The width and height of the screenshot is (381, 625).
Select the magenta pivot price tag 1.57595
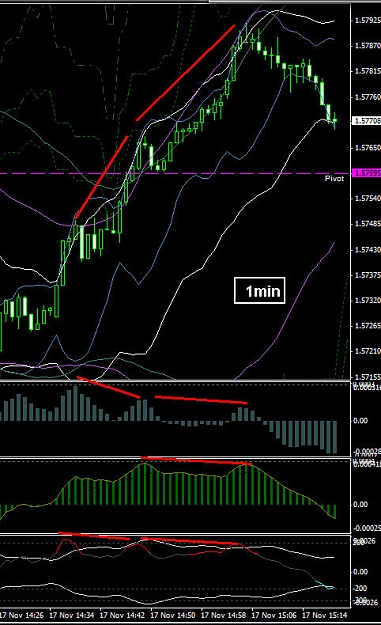[x=367, y=173]
